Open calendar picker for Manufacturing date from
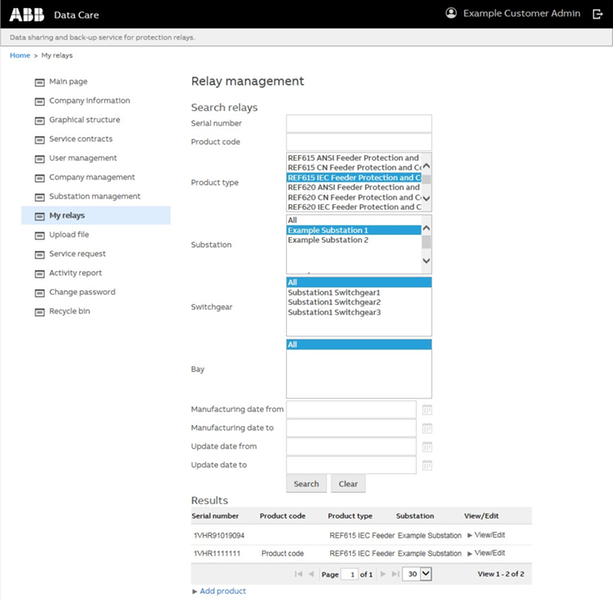 [427, 410]
